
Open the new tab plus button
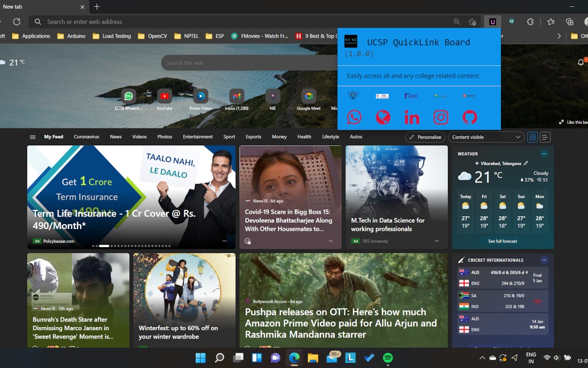coord(96,7)
